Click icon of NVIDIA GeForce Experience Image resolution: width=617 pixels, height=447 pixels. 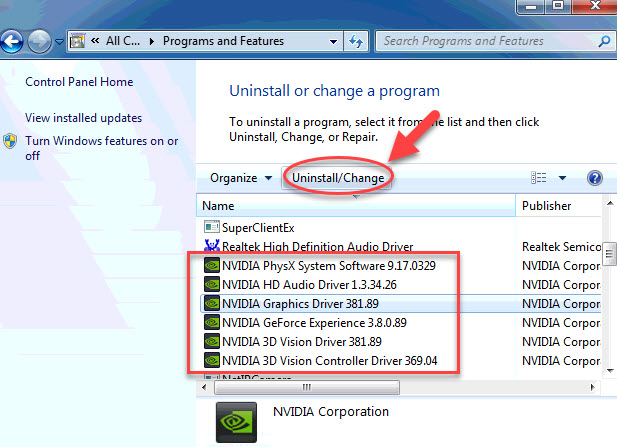212,323
